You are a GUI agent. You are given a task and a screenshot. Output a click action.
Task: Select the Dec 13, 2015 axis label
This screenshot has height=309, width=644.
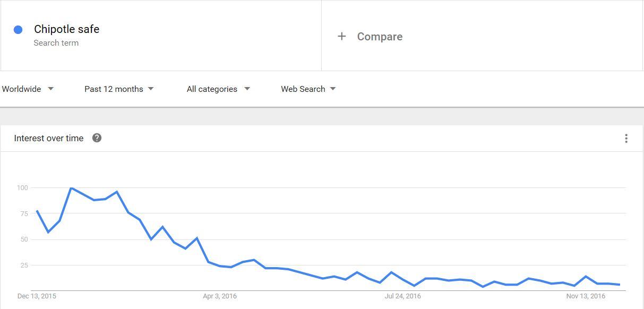point(37,296)
